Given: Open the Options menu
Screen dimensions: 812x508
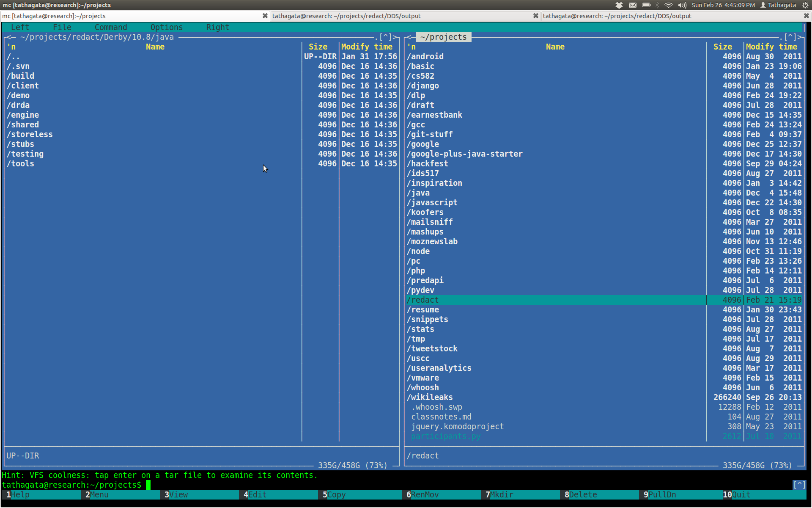Looking at the screenshot, I should pos(167,27).
